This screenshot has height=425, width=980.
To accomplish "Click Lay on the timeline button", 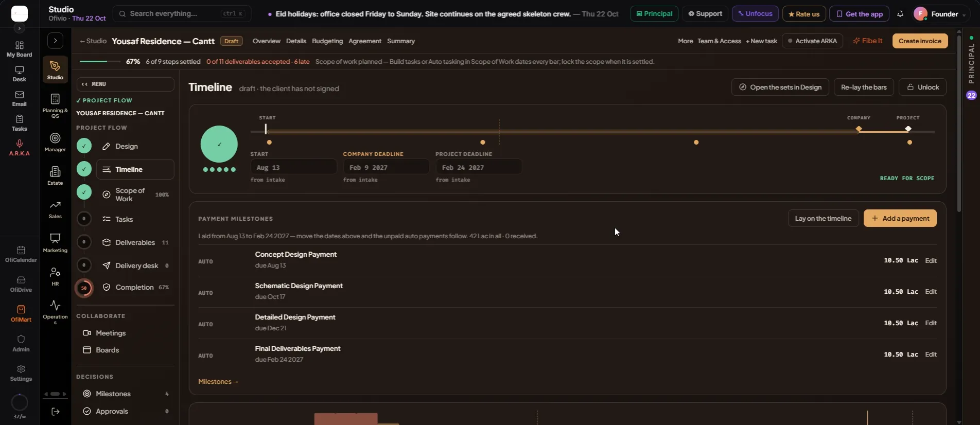I will pyautogui.click(x=823, y=218).
